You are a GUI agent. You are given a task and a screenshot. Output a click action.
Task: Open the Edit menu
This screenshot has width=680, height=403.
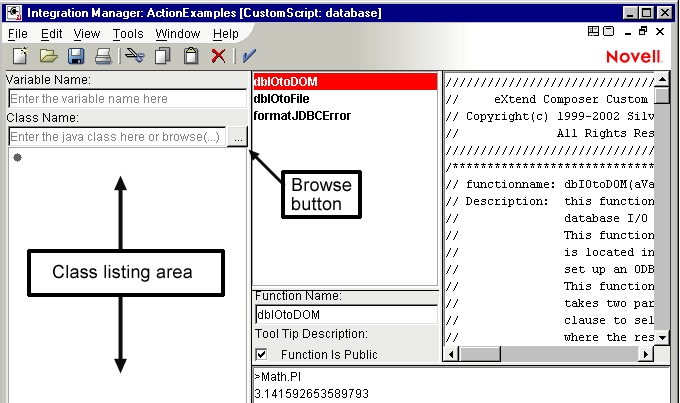52,34
